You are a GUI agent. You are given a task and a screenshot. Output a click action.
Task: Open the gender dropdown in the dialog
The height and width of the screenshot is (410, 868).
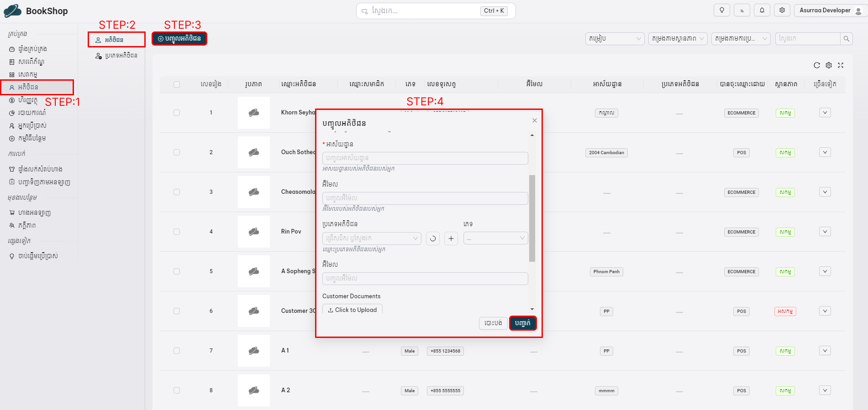[x=495, y=239]
